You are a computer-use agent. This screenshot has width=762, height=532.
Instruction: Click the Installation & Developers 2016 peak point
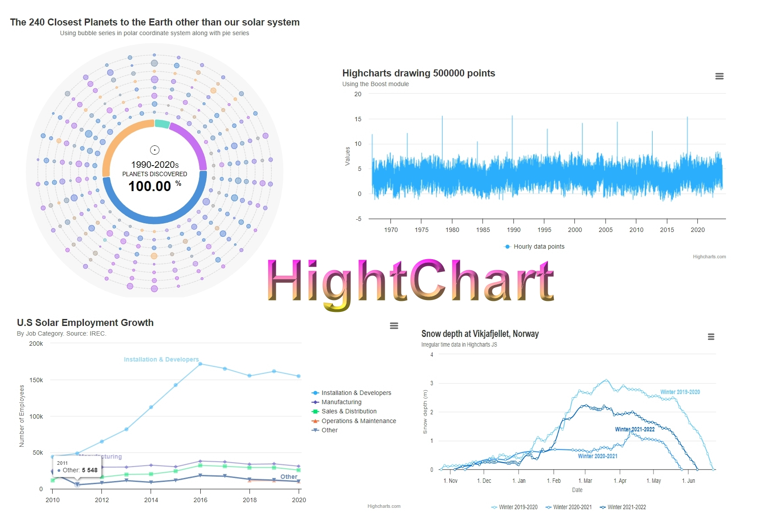coord(200,364)
